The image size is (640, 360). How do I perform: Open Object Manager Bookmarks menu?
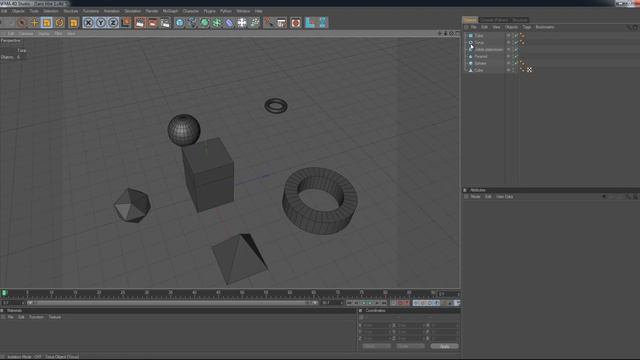[x=545, y=27]
